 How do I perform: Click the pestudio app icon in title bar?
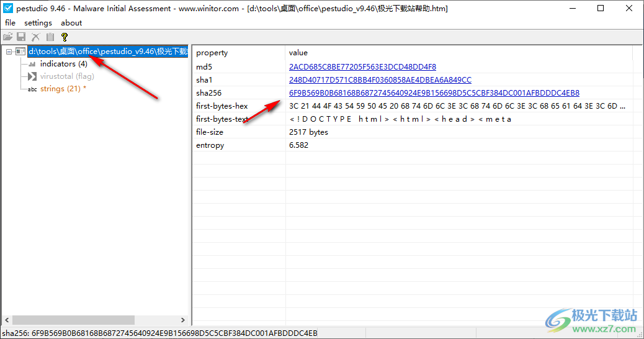coord(8,8)
